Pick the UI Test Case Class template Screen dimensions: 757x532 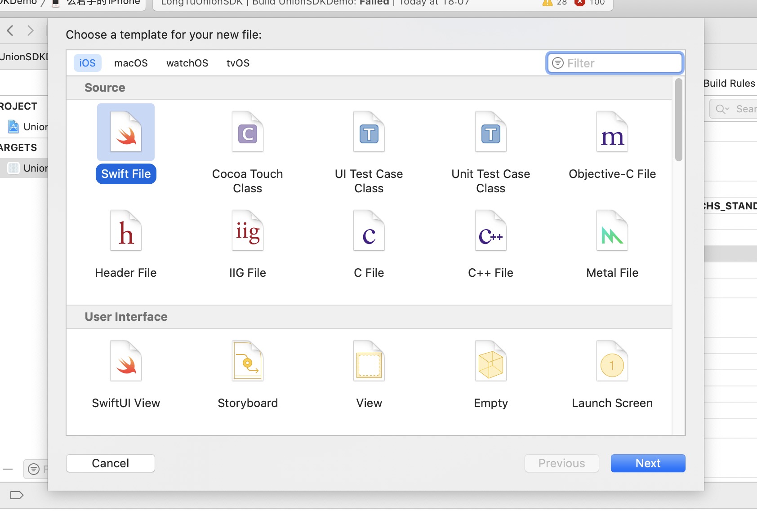(369, 133)
